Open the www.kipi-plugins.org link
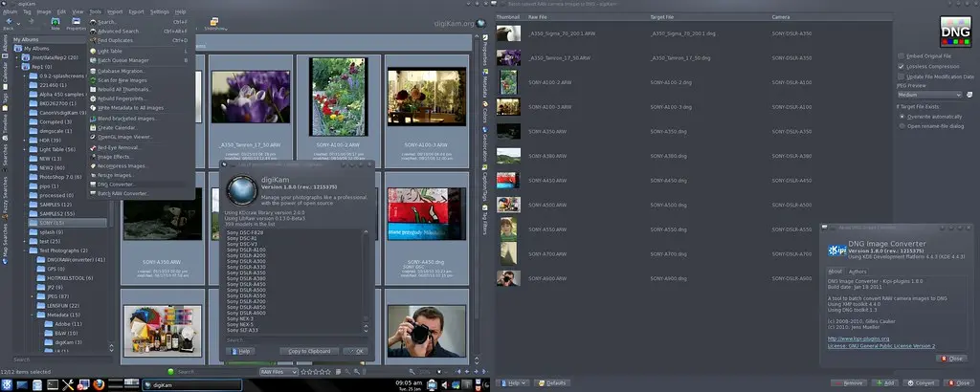Viewport: 980px width, 392px height. click(858, 339)
